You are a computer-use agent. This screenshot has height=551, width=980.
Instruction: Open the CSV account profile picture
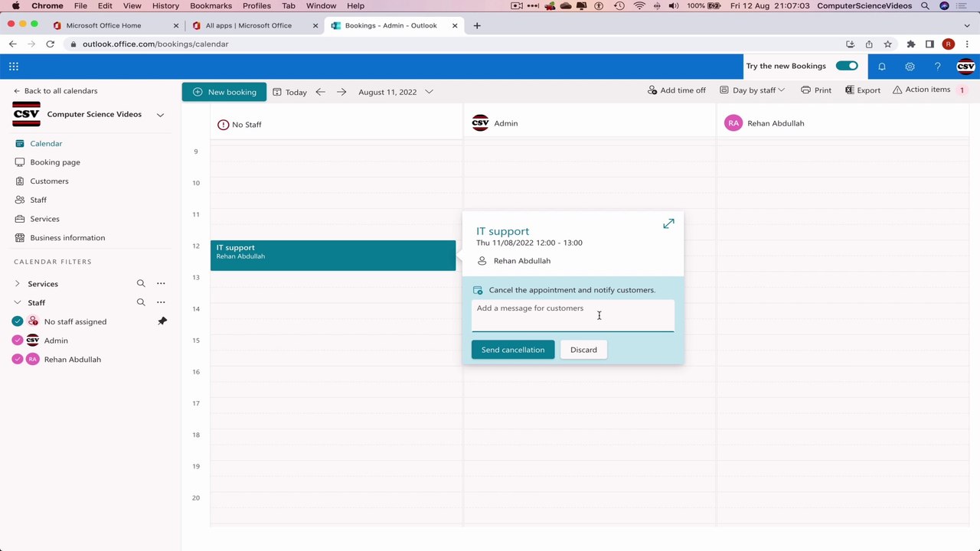pyautogui.click(x=965, y=67)
